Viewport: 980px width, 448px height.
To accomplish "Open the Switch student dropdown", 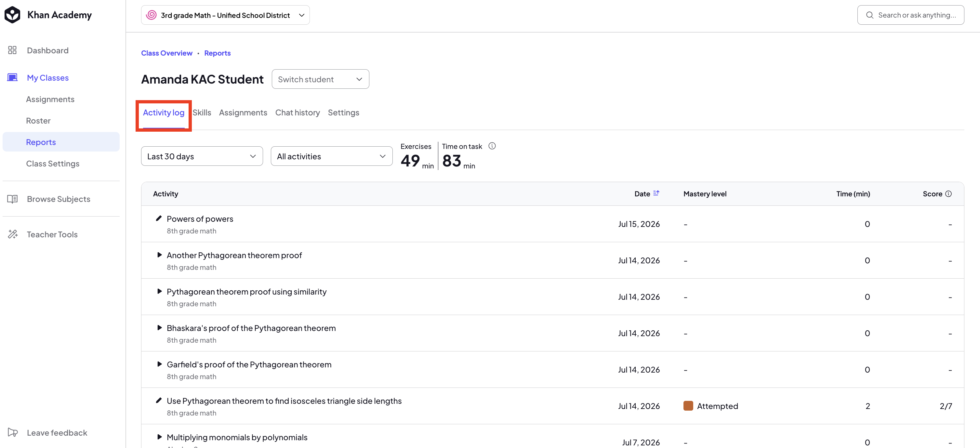I will coord(320,79).
